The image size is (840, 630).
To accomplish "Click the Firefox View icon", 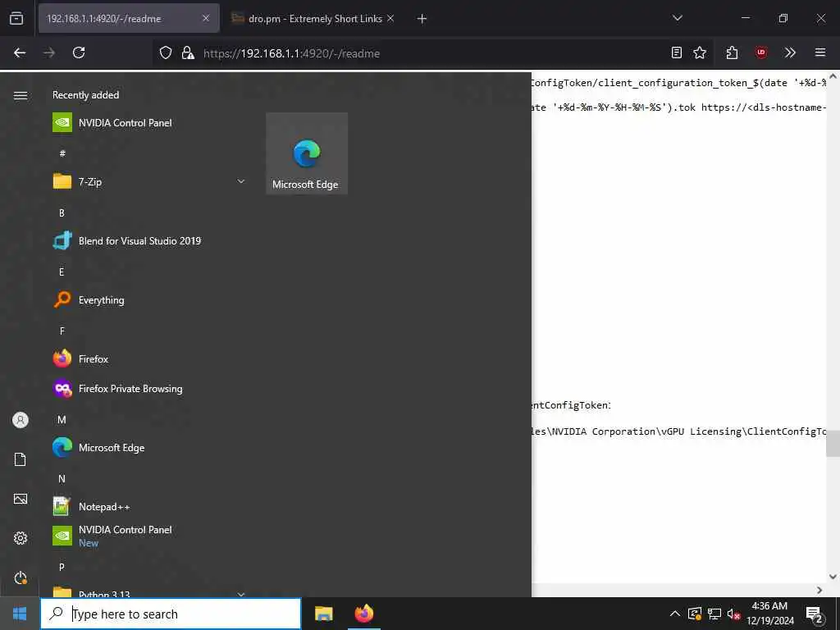I will [16, 19].
